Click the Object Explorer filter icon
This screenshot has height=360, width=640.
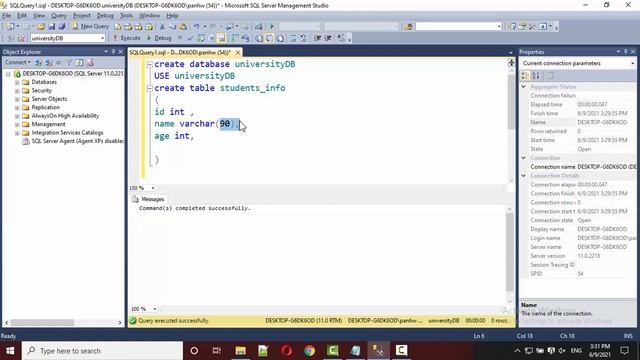69,62
